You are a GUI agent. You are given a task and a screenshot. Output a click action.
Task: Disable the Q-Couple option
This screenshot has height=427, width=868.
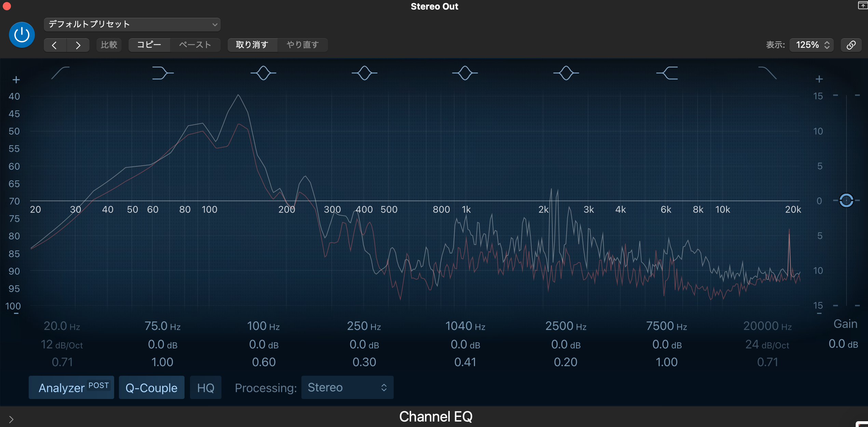[151, 387]
